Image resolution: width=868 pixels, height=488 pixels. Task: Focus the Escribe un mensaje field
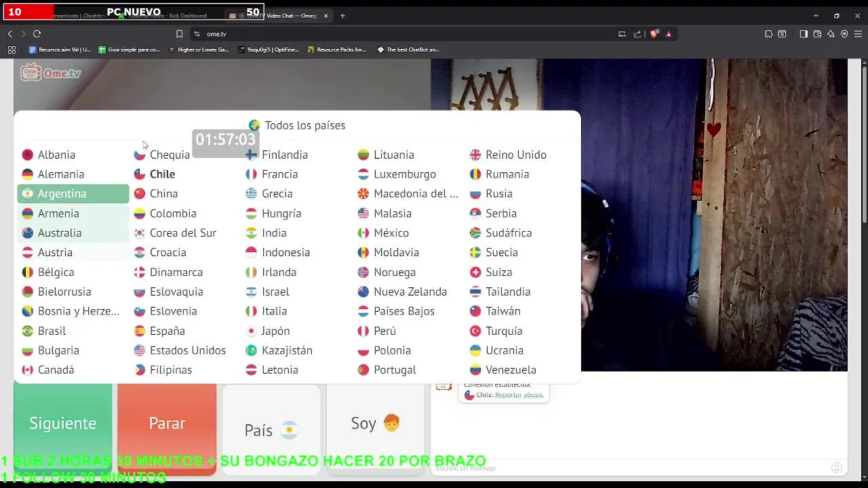click(x=631, y=468)
